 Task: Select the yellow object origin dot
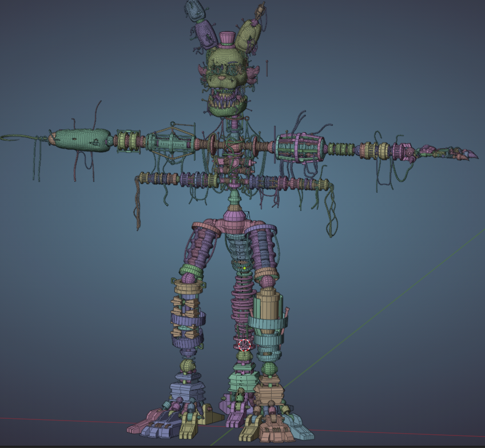click(x=245, y=268)
